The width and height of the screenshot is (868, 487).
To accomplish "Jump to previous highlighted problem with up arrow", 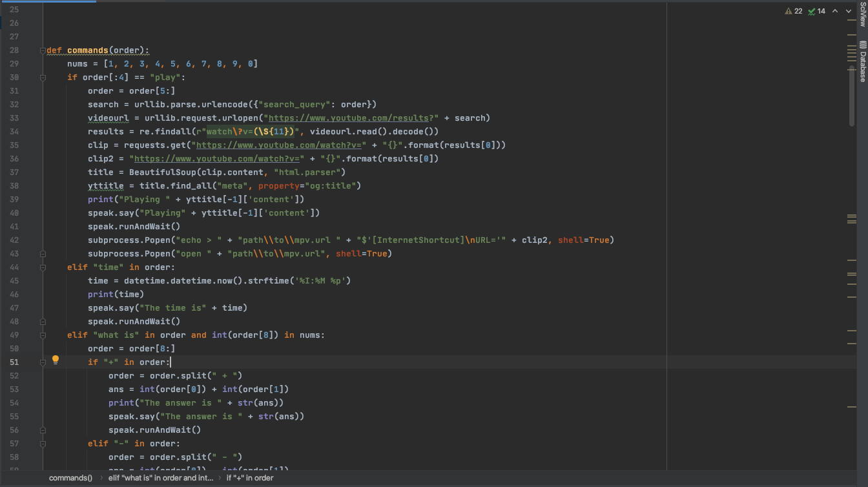I will (834, 11).
